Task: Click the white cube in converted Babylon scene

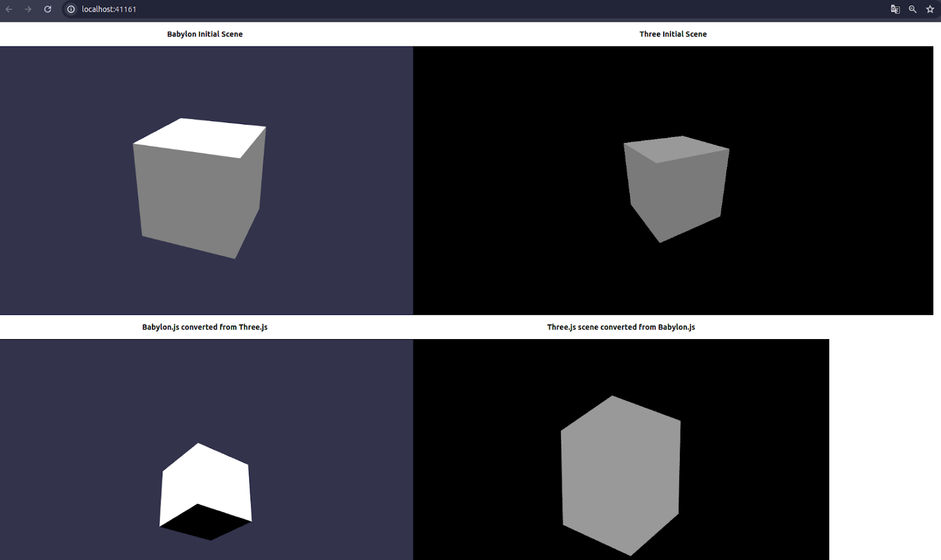Action: pos(205,491)
